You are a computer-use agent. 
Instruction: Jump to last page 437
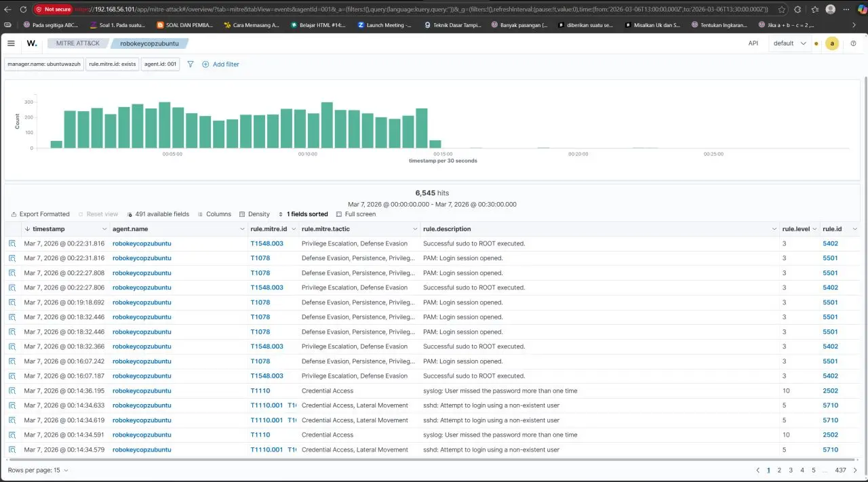(840, 470)
